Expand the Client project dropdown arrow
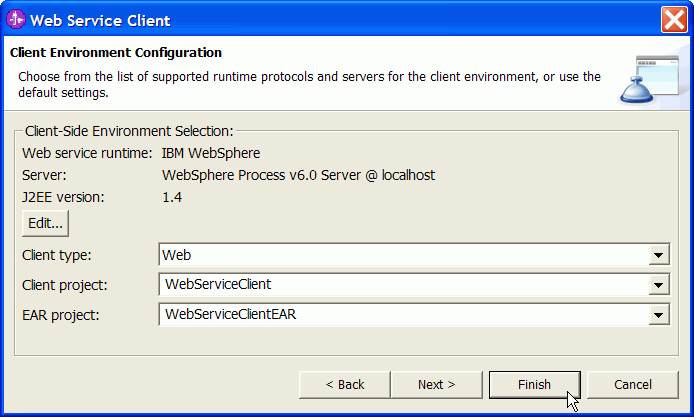 coord(659,285)
